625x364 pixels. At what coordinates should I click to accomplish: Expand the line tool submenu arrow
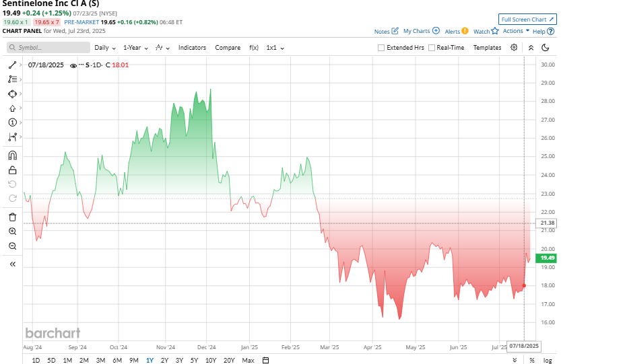[20, 65]
